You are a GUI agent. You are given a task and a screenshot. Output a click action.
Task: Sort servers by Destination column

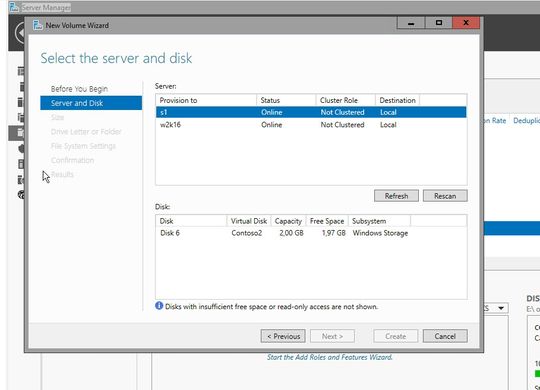point(397,100)
